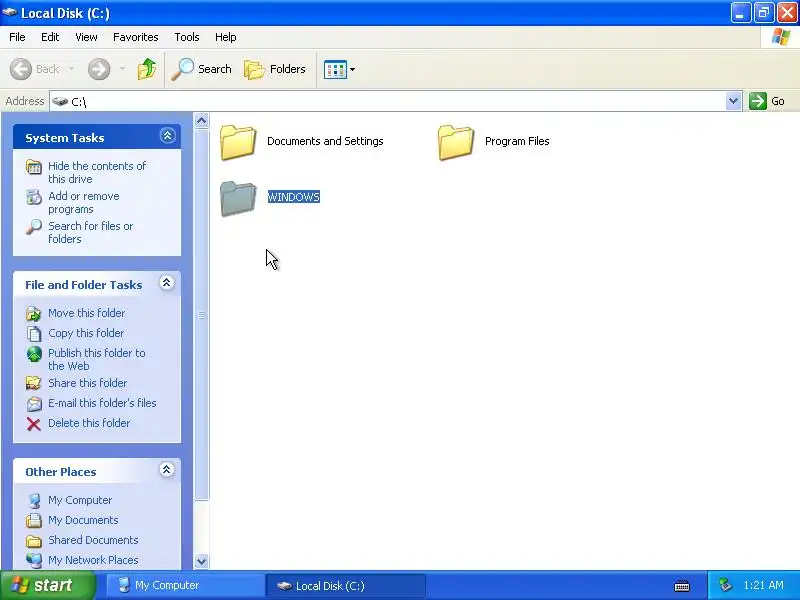Open the Edit menu
This screenshot has height=600, width=800.
pos(50,37)
